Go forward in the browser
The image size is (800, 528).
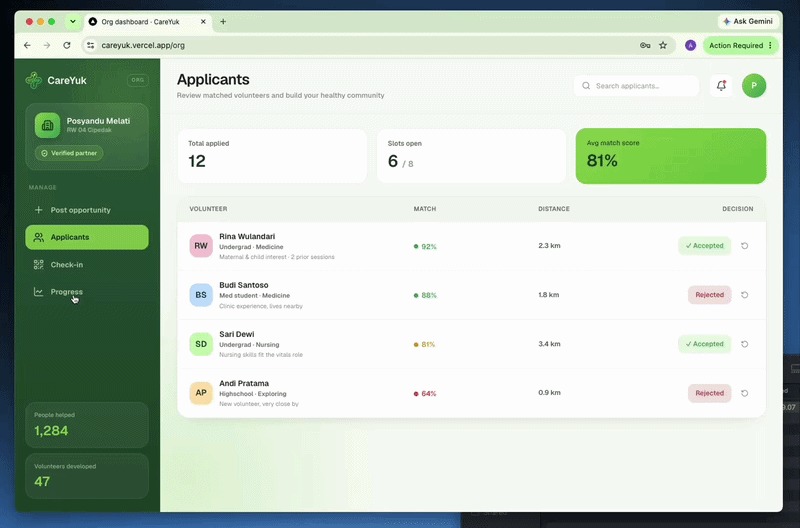coord(46,45)
